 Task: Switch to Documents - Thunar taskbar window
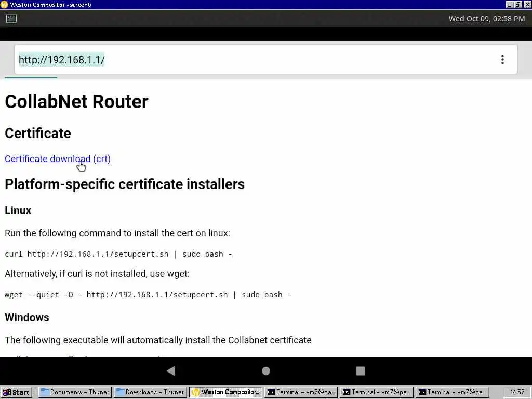[x=75, y=392]
